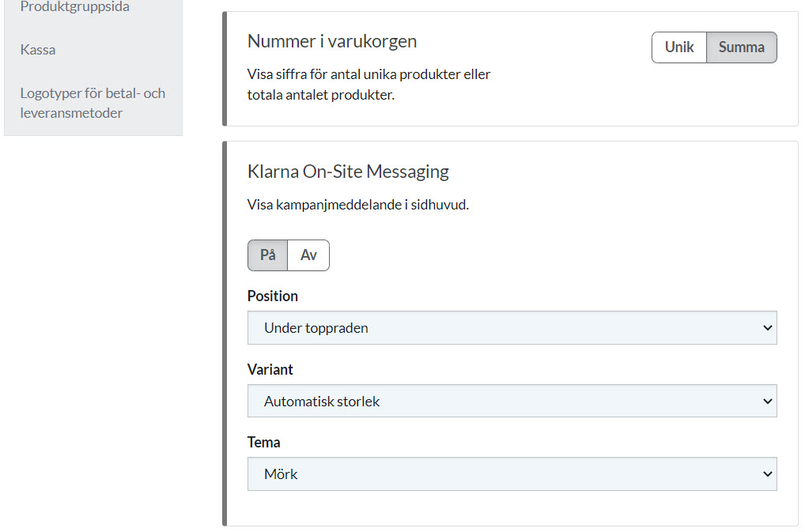
Task: Switch cart number display to Summa
Action: click(741, 47)
